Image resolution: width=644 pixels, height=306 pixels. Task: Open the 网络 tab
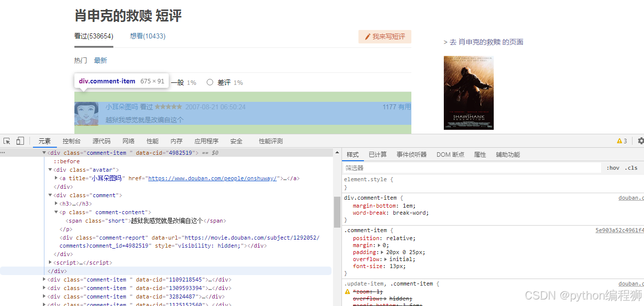(x=128, y=141)
